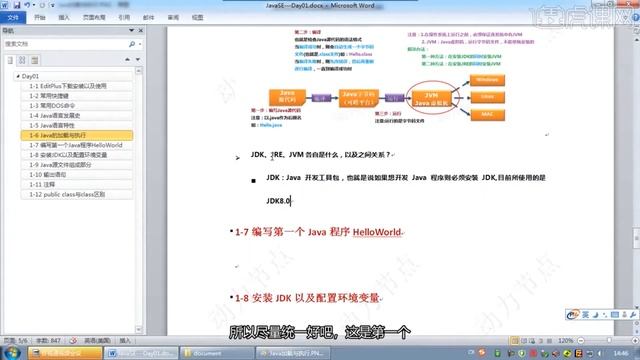Collapse the Day01 heading tree node
Viewport: 640px width, 360px height.
pyautogui.click(x=18, y=76)
